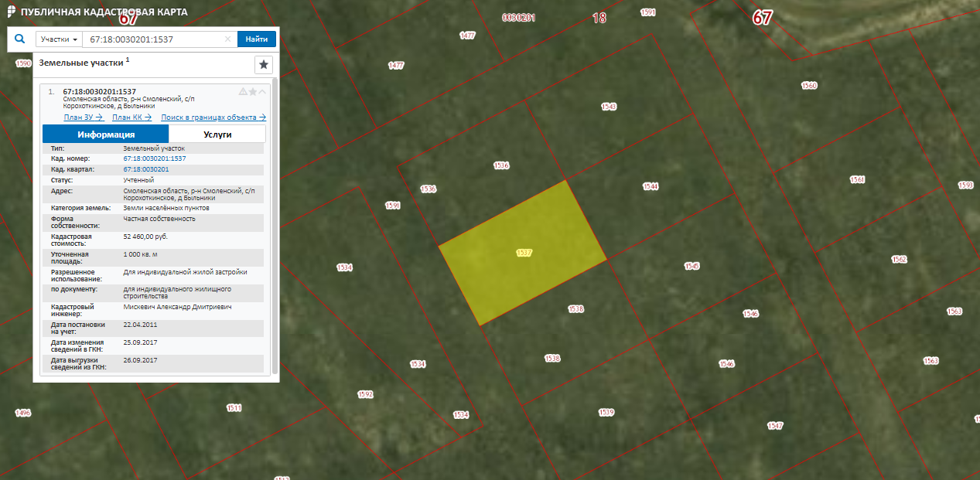980x480 pixels.
Task: Click parcel label 1543 on map
Action: point(609,107)
